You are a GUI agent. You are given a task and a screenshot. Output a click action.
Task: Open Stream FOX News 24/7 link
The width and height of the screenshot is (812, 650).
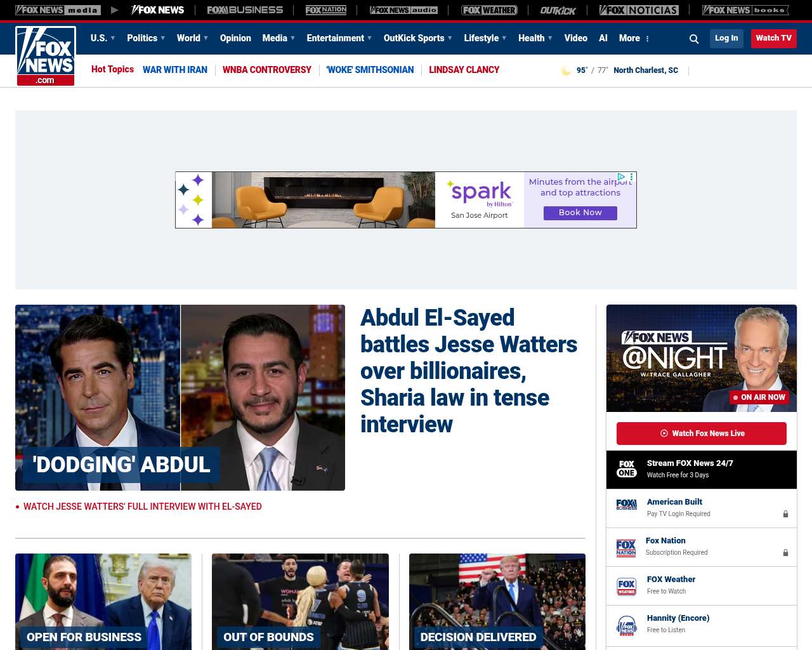pyautogui.click(x=702, y=470)
